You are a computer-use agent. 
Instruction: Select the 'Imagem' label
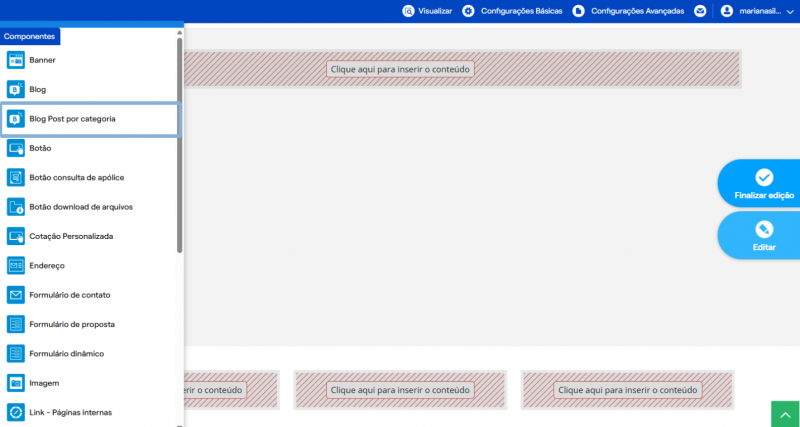pyautogui.click(x=44, y=383)
